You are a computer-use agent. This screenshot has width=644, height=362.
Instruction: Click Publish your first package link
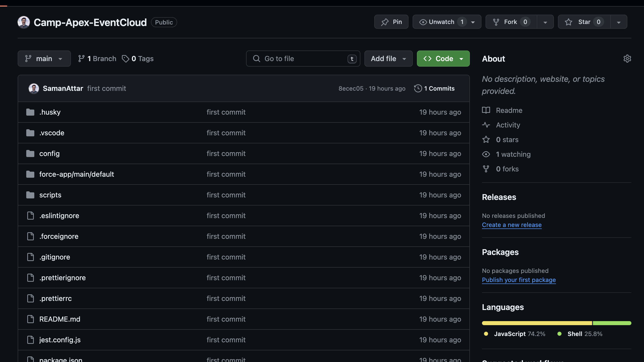point(519,280)
